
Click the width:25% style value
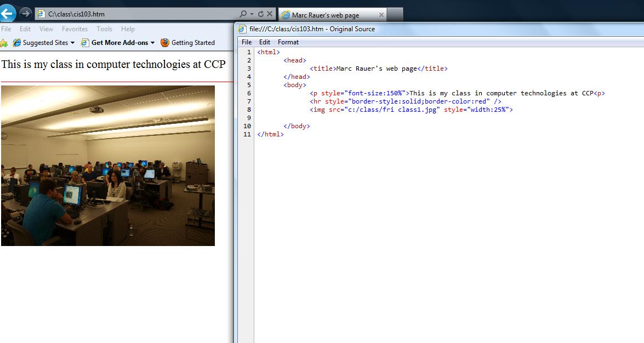[488, 110]
